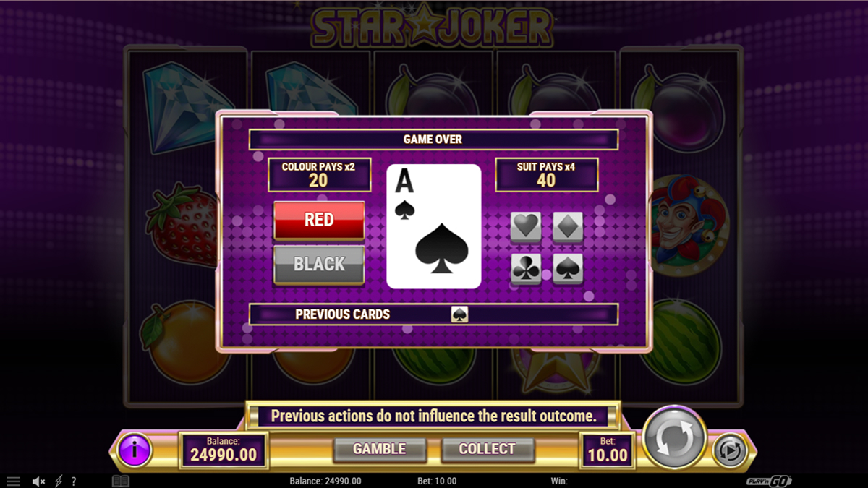868x488 pixels.
Task: Open the Bet 10.00 amount selector
Action: (x=608, y=450)
